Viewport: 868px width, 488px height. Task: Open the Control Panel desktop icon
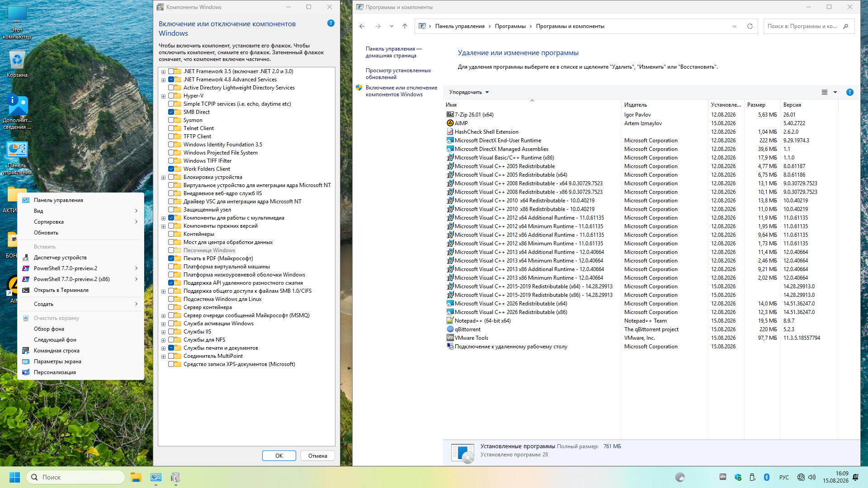[x=17, y=158]
